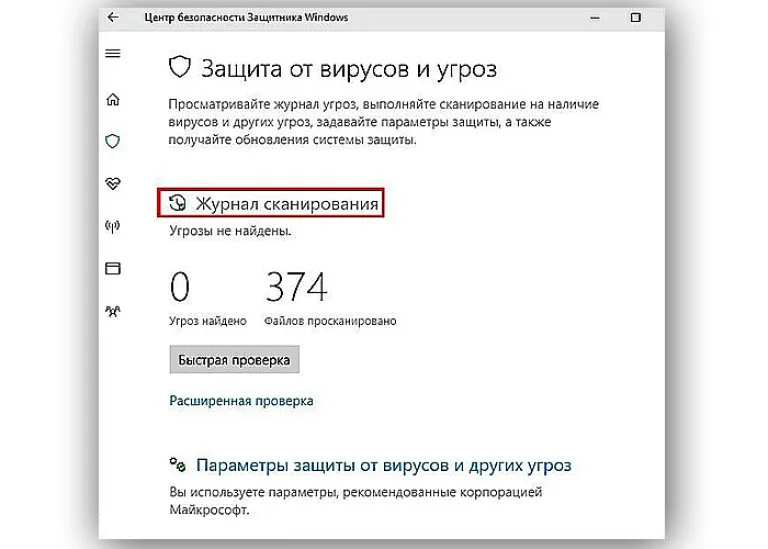Open Device performance and health heart icon
The image size is (768, 549).
[x=113, y=184]
